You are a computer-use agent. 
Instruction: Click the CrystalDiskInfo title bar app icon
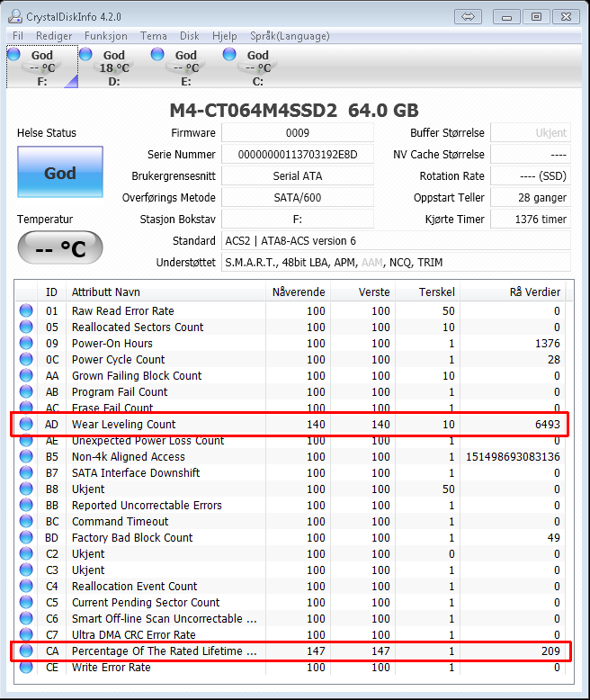[x=15, y=16]
